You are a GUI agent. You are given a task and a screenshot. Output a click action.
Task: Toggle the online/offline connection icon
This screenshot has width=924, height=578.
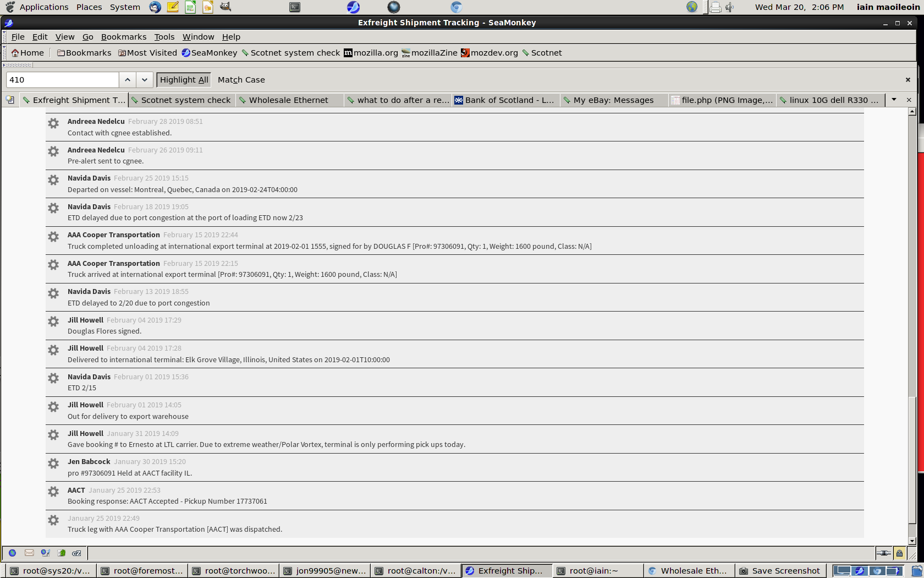click(x=883, y=553)
